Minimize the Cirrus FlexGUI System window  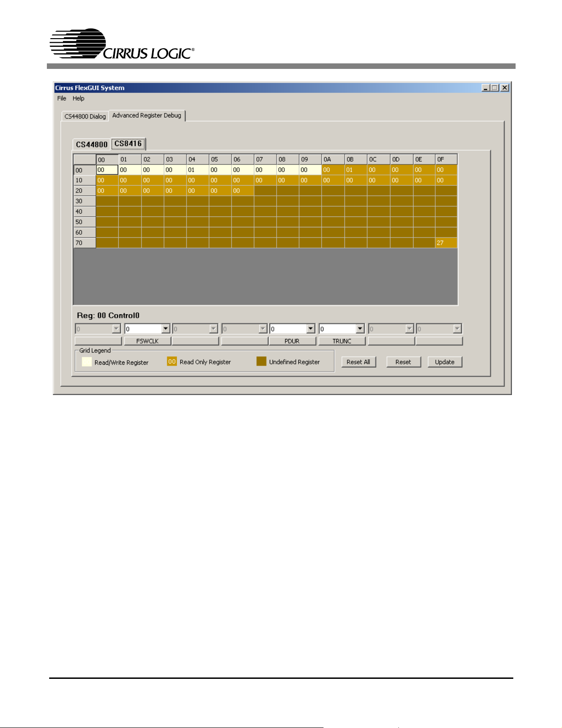(x=485, y=88)
